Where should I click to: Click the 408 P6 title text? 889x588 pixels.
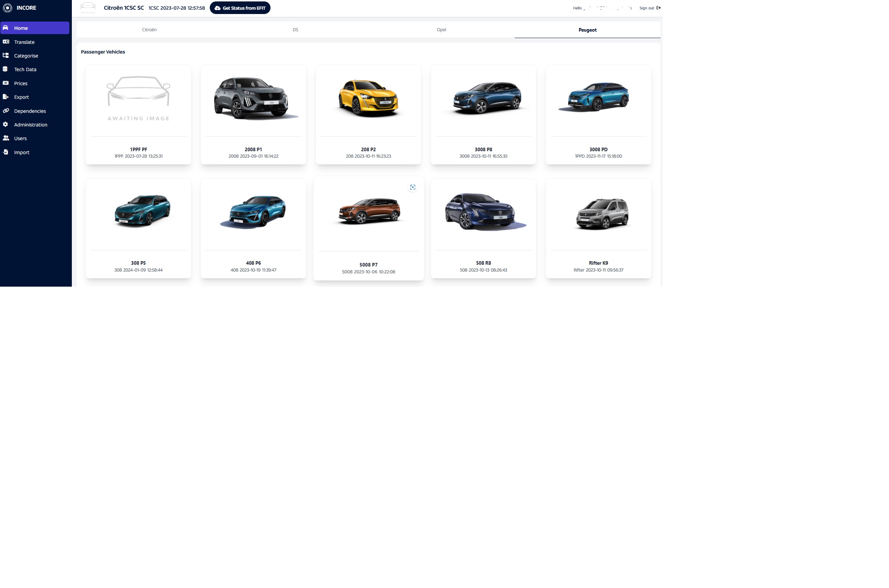[254, 263]
